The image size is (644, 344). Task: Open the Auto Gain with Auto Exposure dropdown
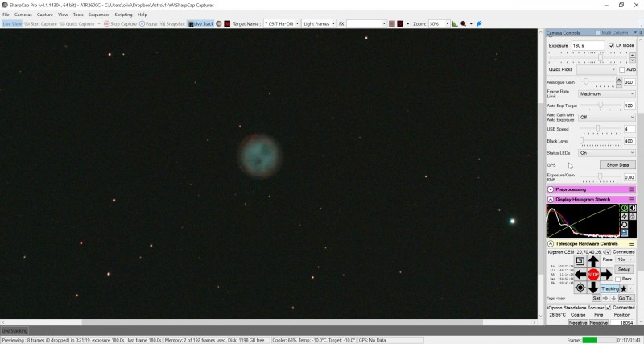pyautogui.click(x=607, y=118)
